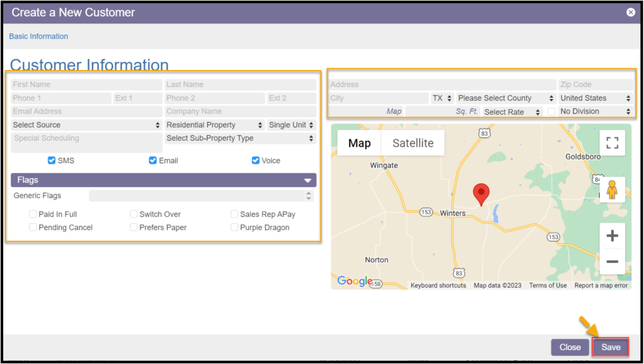The width and height of the screenshot is (644, 364).
Task: Open the Please Select County dropdown
Action: tap(505, 98)
